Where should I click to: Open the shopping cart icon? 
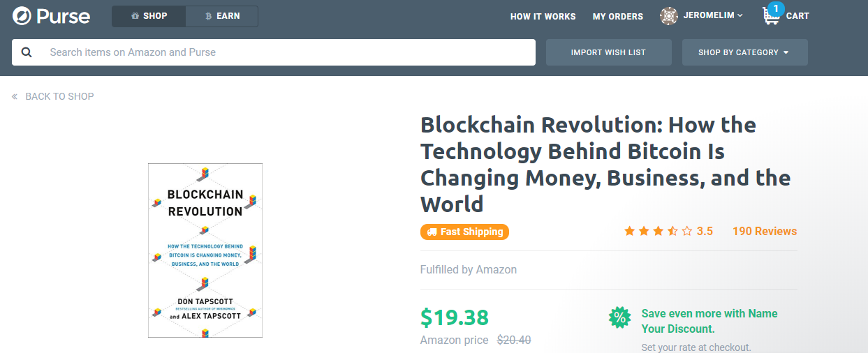pos(771,16)
